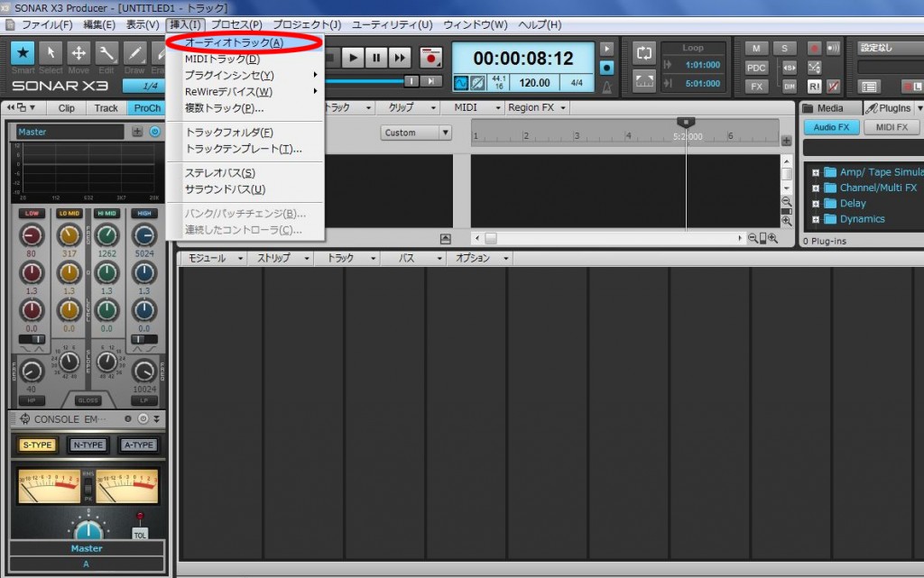The height and width of the screenshot is (578, 924).
Task: Click the R! automation read icon
Action: (x=815, y=87)
